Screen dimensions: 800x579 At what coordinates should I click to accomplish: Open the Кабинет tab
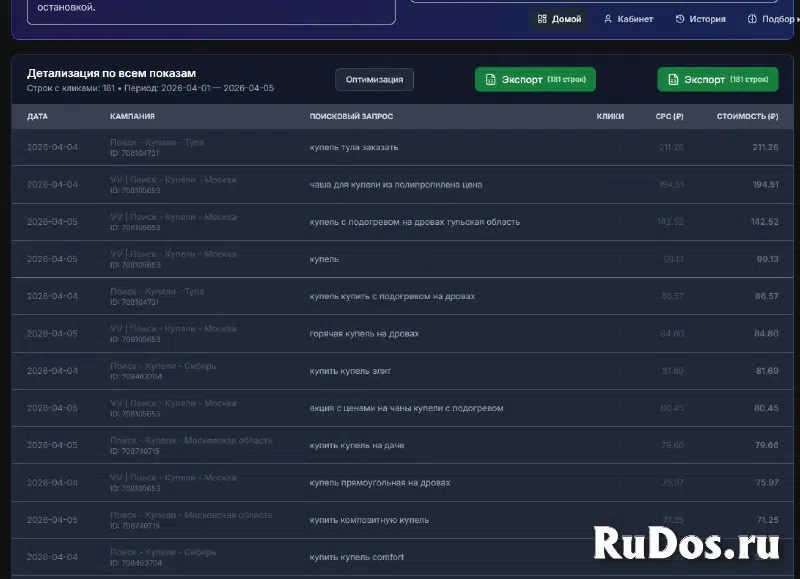pyautogui.click(x=629, y=19)
